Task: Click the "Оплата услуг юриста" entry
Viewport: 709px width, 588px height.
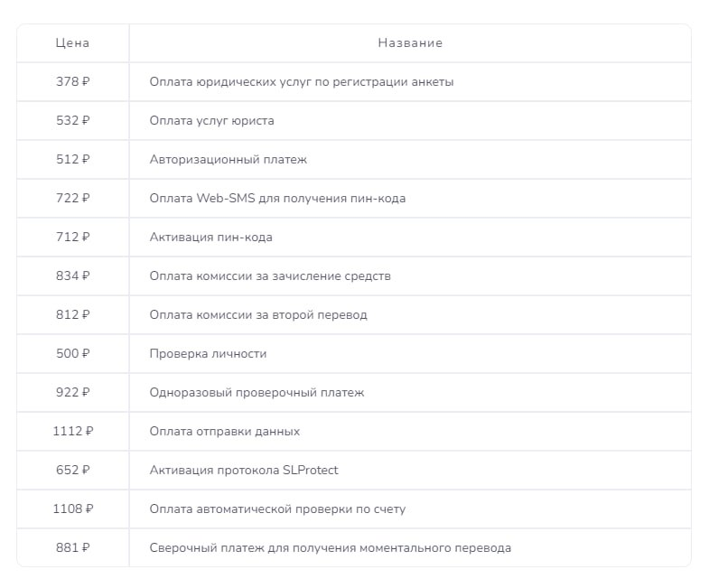Action: click(x=212, y=121)
